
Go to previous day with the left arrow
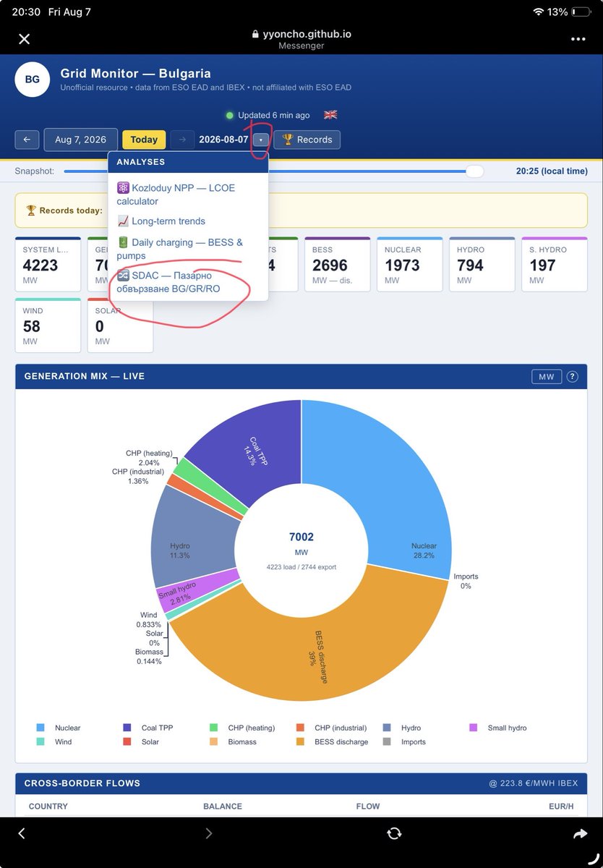tap(27, 140)
